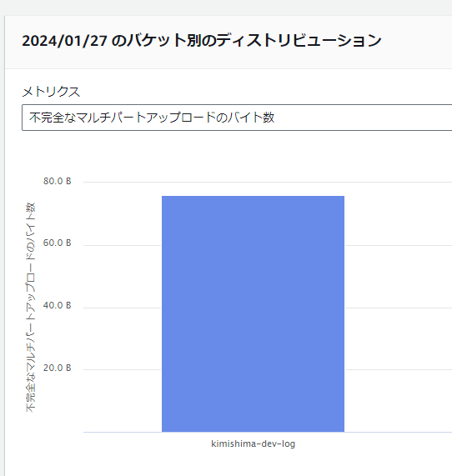Click the 60.0 B gridline right of bar
The image size is (452, 476).
pyautogui.click(x=399, y=245)
